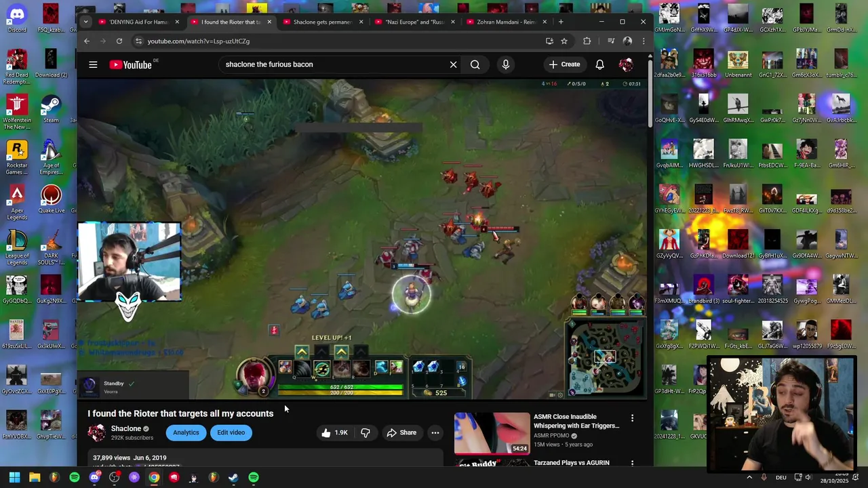The image size is (868, 488).
Task: Open options for Tarzaned Plays vs AGURIN
Action: [x=632, y=463]
